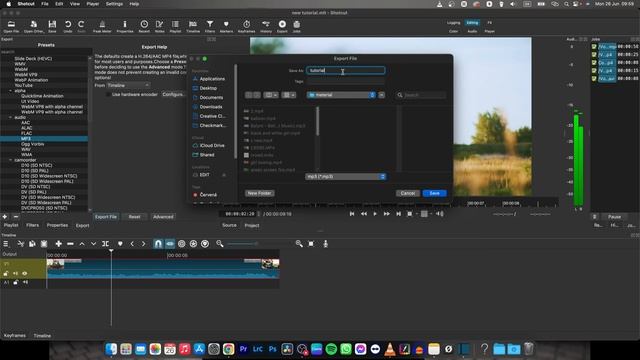This screenshot has height=360, width=640.
Task: Click the Lift up-arrow timeline icon
Action: pyautogui.click(x=82, y=244)
